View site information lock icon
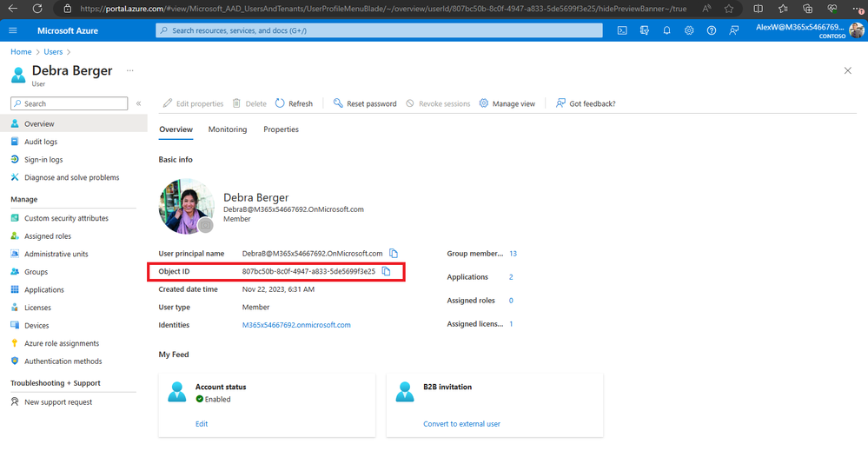This screenshot has width=868, height=464. point(68,9)
